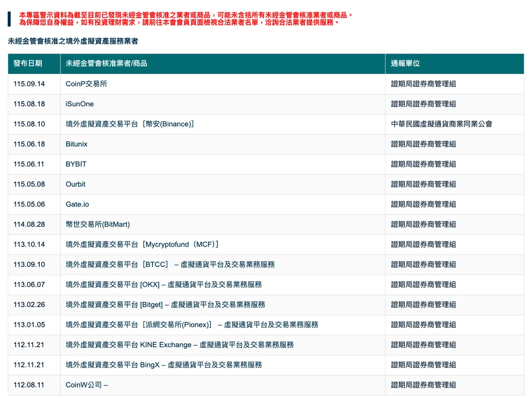The image size is (532, 398).
Task: Select the date 113.09.10
Action: (29, 264)
